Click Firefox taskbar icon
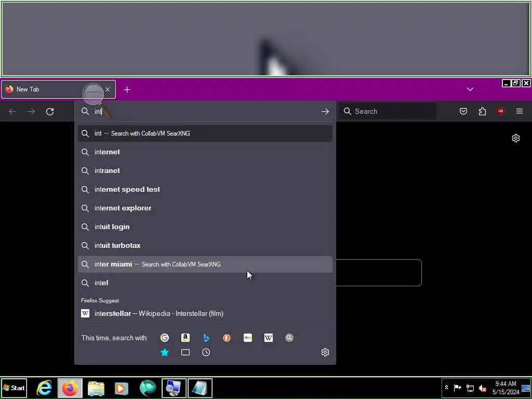The width and height of the screenshot is (532, 399). pyautogui.click(x=70, y=388)
